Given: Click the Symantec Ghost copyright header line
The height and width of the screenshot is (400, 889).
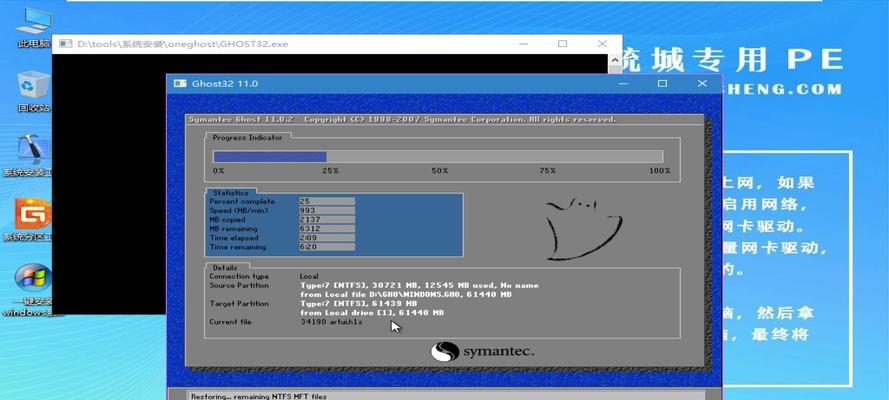Looking at the screenshot, I should [402, 120].
